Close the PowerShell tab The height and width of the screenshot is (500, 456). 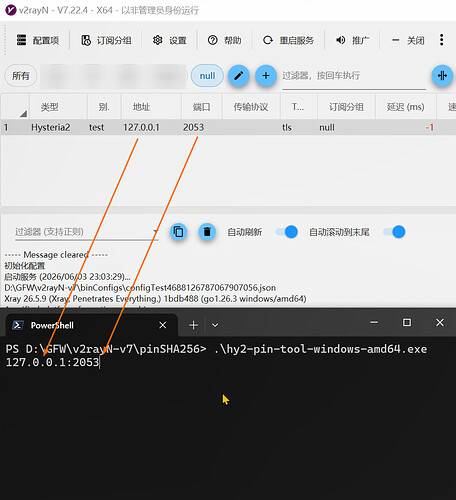point(163,325)
